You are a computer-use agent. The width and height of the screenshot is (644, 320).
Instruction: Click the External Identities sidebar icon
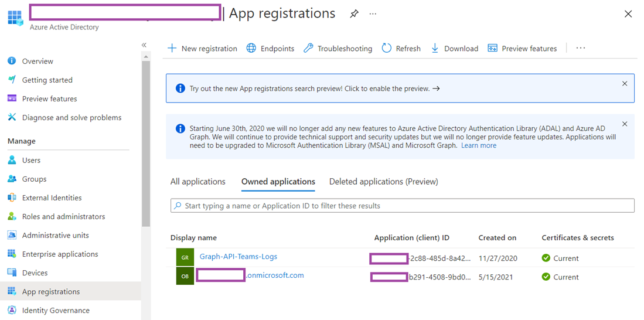click(x=12, y=198)
